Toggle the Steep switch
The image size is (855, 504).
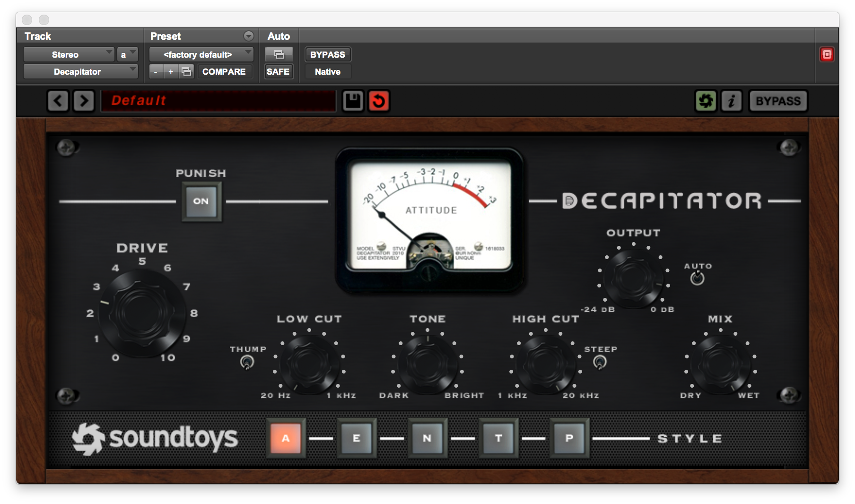tap(600, 362)
